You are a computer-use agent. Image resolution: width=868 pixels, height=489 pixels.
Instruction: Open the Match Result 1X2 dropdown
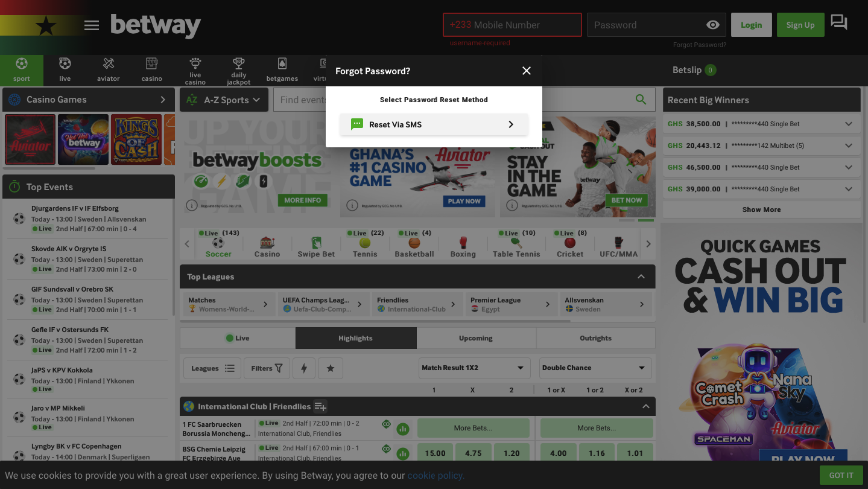[474, 368]
